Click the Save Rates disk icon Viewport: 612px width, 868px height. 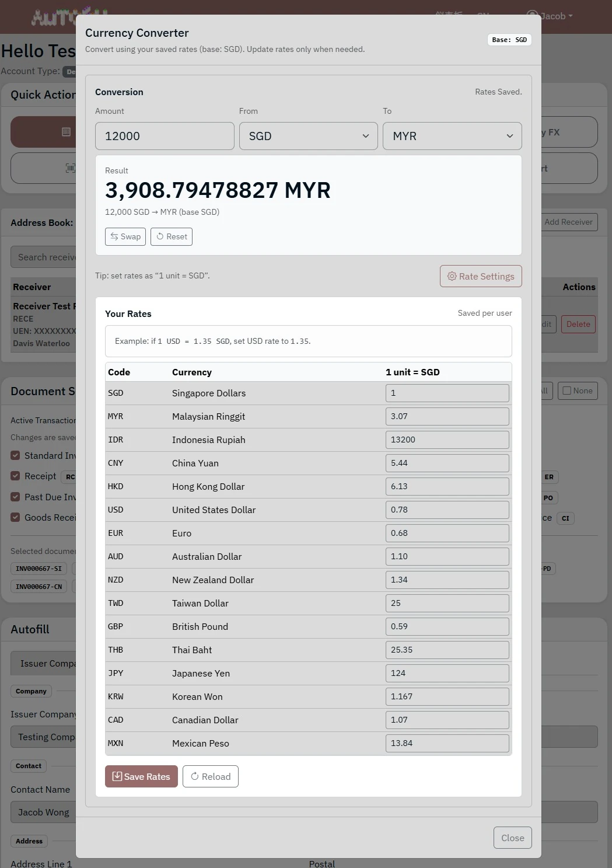pos(117,776)
